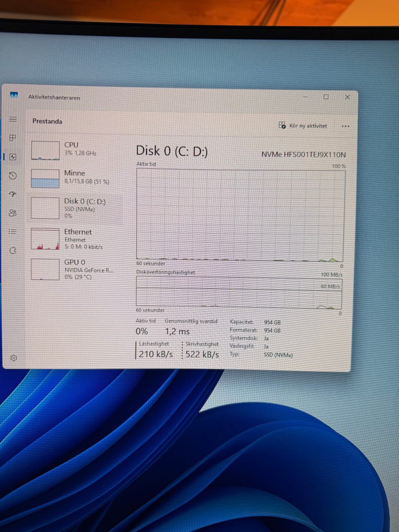Maximize the Aktivitetshanteraren window

[326, 97]
